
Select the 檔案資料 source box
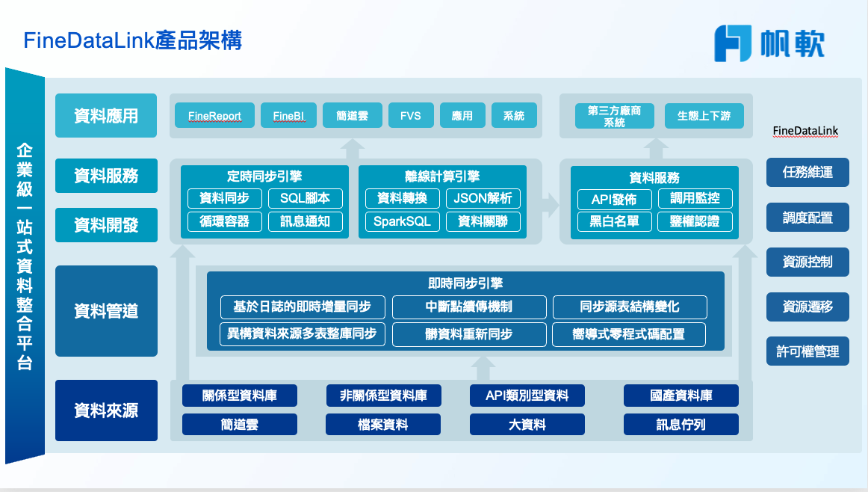383,425
